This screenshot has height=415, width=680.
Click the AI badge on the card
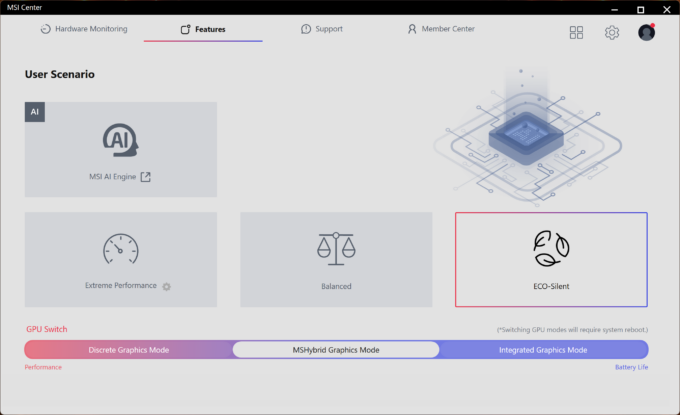(35, 112)
